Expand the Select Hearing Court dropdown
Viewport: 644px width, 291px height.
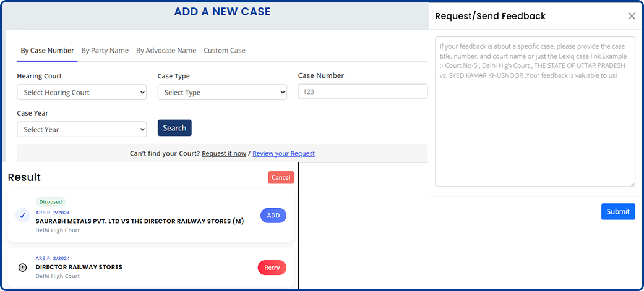pos(82,93)
